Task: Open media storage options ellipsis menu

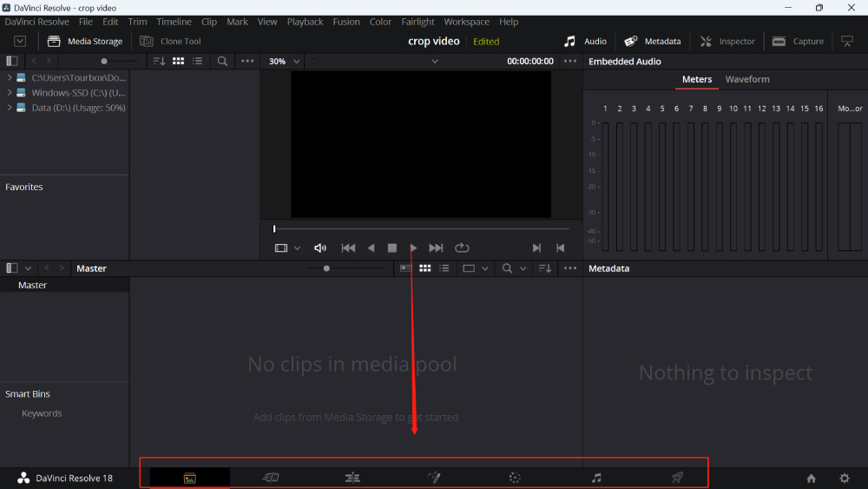Action: coord(247,61)
